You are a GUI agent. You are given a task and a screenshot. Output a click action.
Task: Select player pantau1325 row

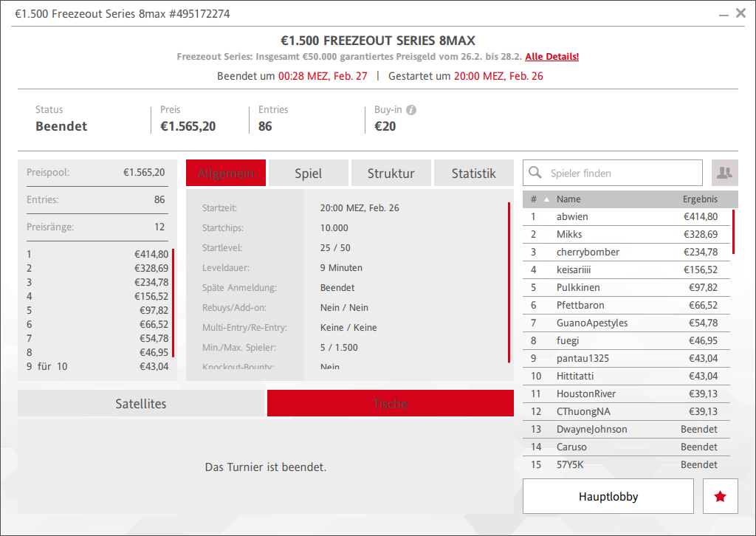[x=626, y=358]
